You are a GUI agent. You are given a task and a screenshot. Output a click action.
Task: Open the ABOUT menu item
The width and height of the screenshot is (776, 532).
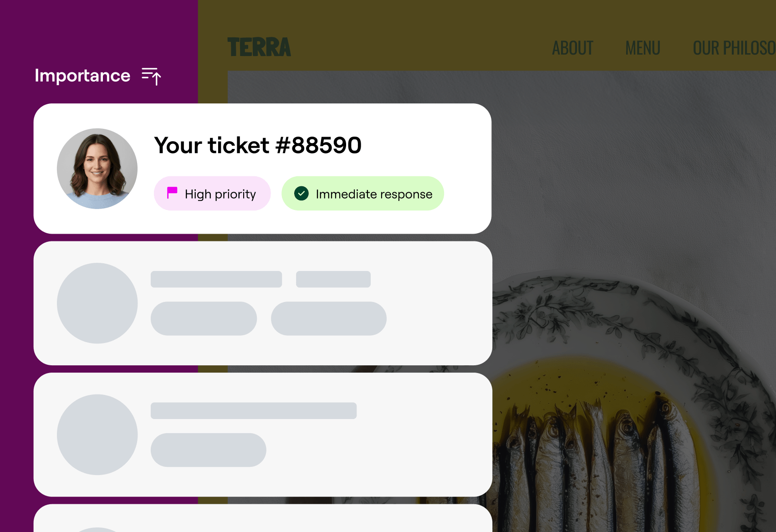[x=572, y=48]
